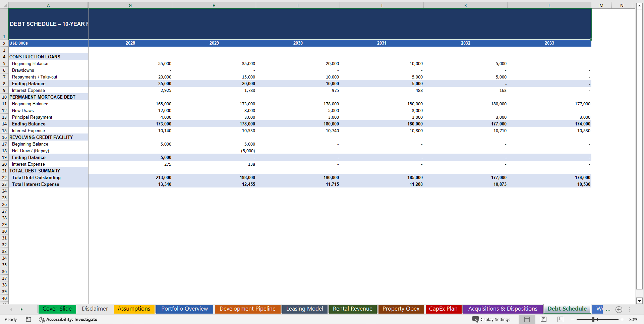
Task: Go to the Rental Revenue sheet
Action: pos(353,309)
